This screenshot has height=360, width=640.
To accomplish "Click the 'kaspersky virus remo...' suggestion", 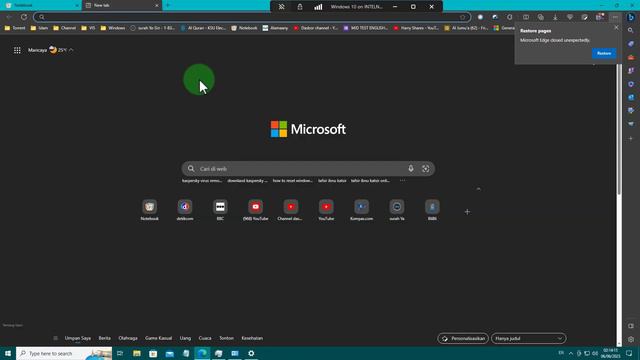I will [x=202, y=180].
